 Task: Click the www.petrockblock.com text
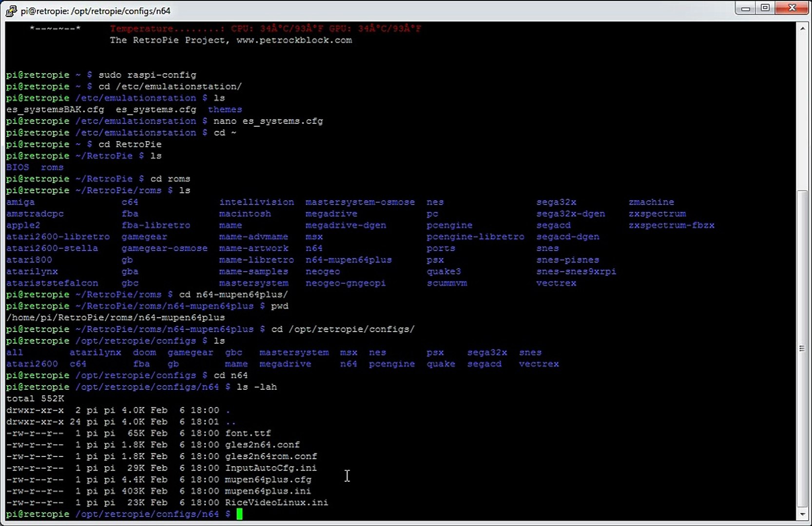[294, 40]
